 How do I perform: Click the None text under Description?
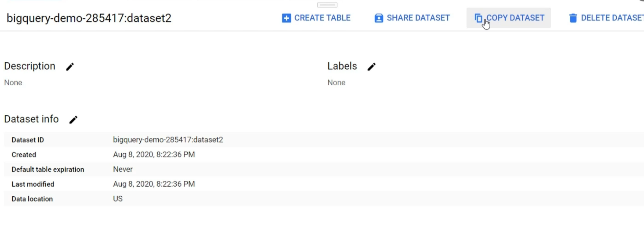(x=13, y=83)
